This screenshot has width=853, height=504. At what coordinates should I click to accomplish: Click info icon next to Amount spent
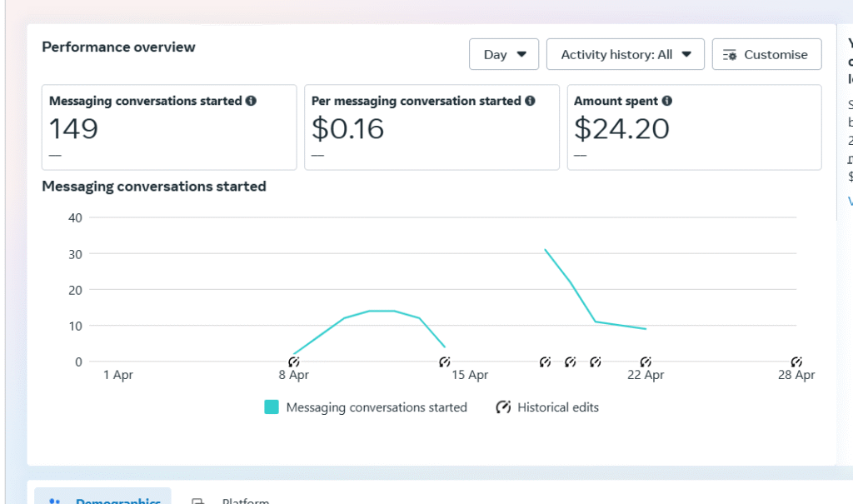point(667,101)
